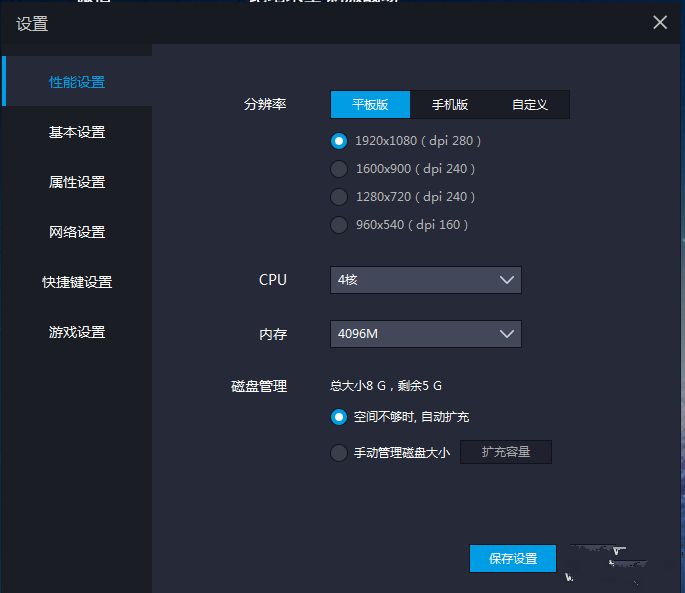Close the 设置 dialog with the X
The height and width of the screenshot is (593, 685).
click(x=660, y=22)
